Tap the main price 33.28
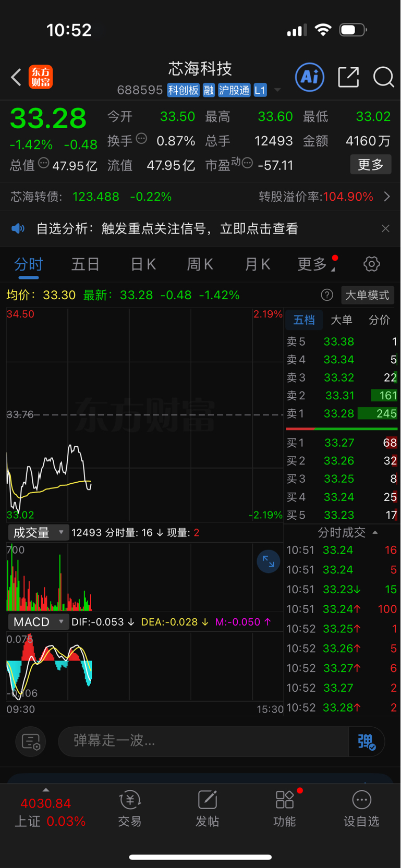 pos(48,118)
